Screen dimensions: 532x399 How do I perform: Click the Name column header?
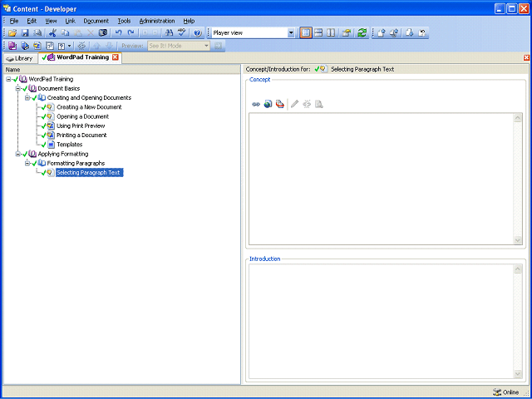(x=122, y=70)
